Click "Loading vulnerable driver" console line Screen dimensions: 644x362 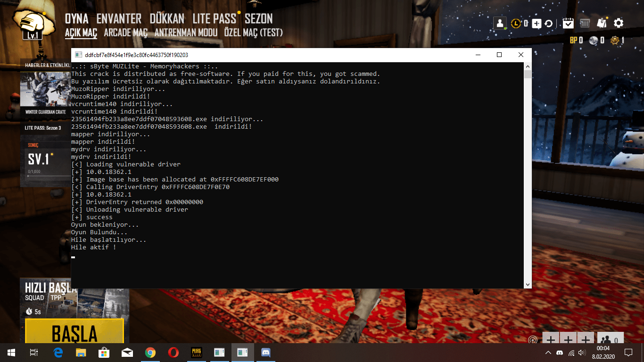[133, 165]
